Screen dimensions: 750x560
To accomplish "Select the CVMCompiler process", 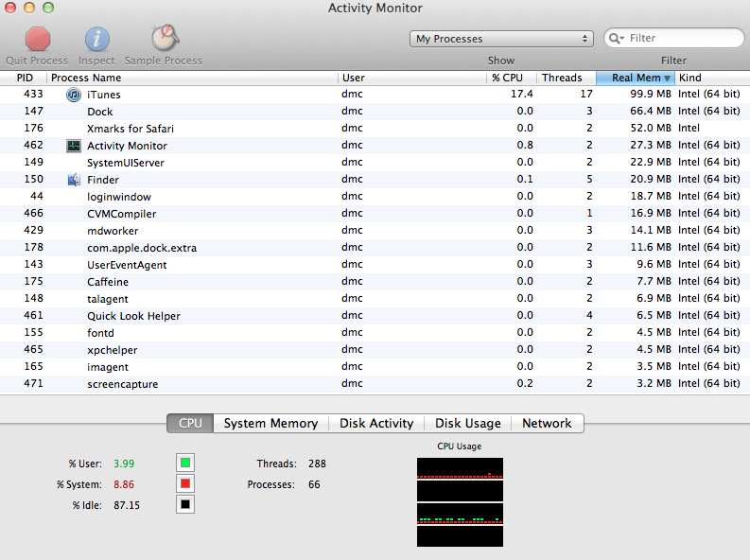I will [375, 213].
